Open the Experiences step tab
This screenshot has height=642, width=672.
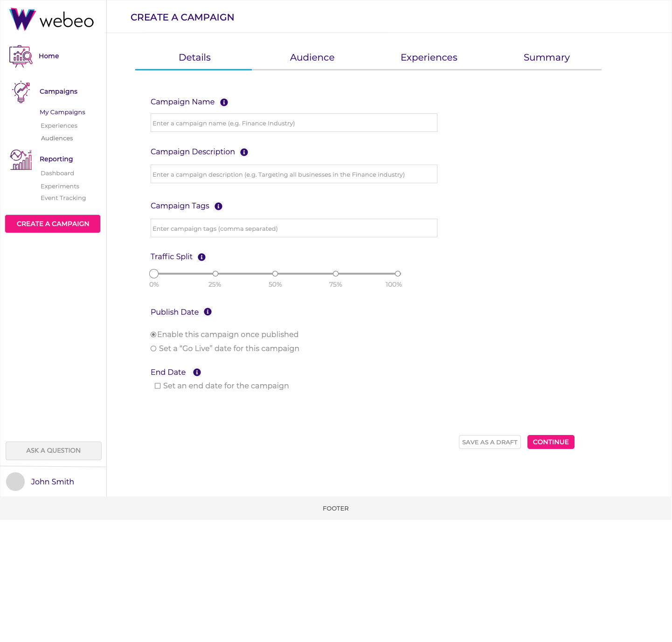[x=429, y=57]
